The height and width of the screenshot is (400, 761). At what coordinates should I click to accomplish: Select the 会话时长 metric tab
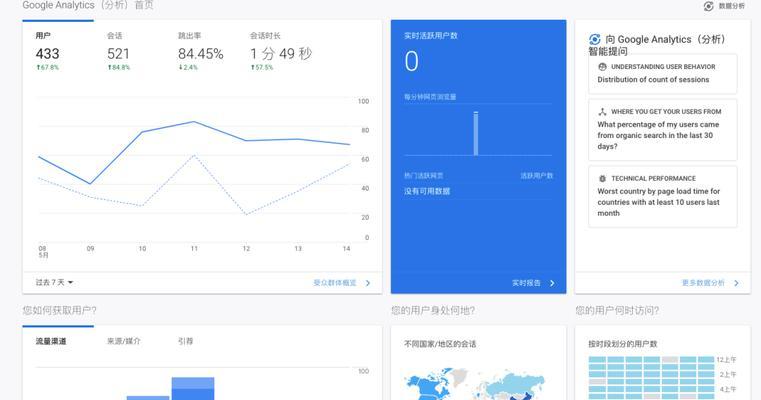pos(281,52)
